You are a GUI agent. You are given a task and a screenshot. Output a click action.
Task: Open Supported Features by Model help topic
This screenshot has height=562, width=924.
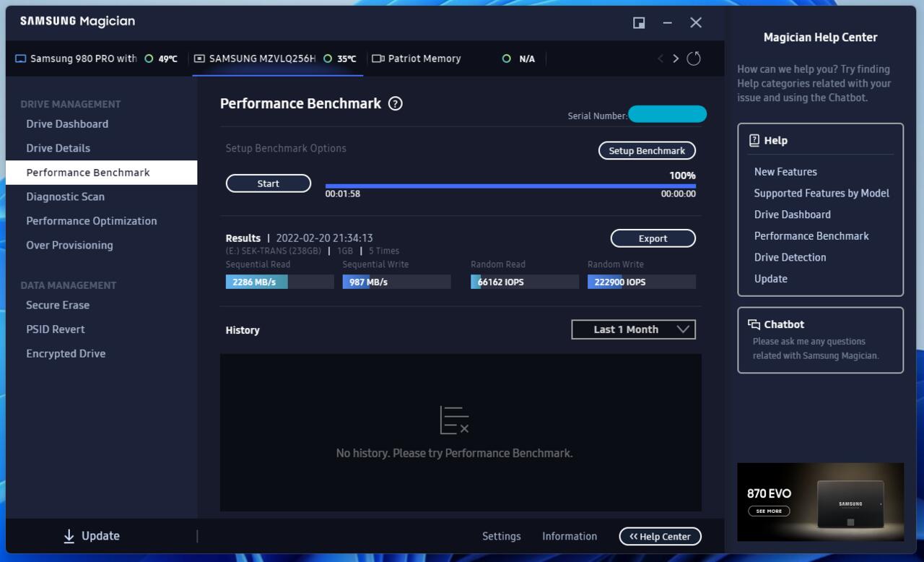point(821,193)
